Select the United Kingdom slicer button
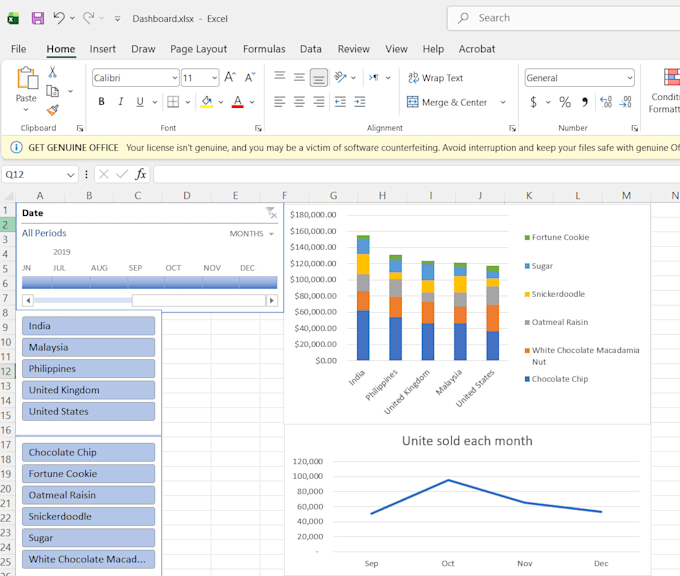This screenshot has width=680, height=576. (x=88, y=390)
